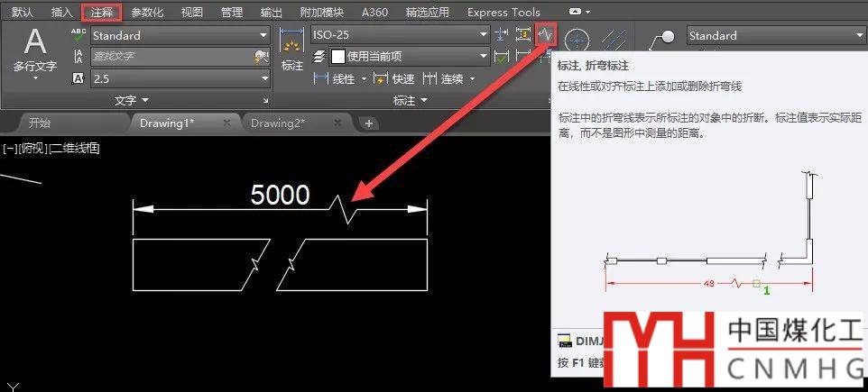The height and width of the screenshot is (392, 868).
Task: Open the text style dialog launcher arrow
Action: pyautogui.click(x=266, y=101)
